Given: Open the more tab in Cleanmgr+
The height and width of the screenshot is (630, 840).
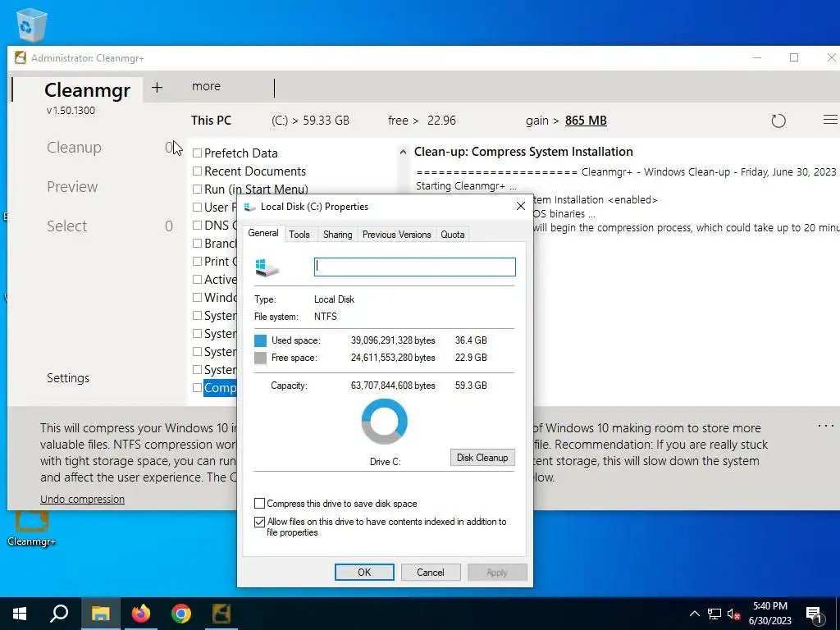Looking at the screenshot, I should pos(206,86).
